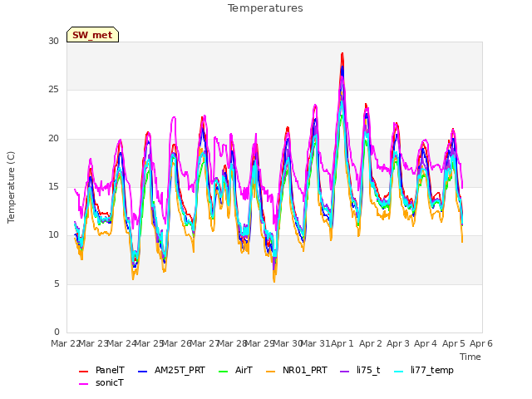
Task: Click the Apr 1 x-axis label
Action: pos(342,343)
